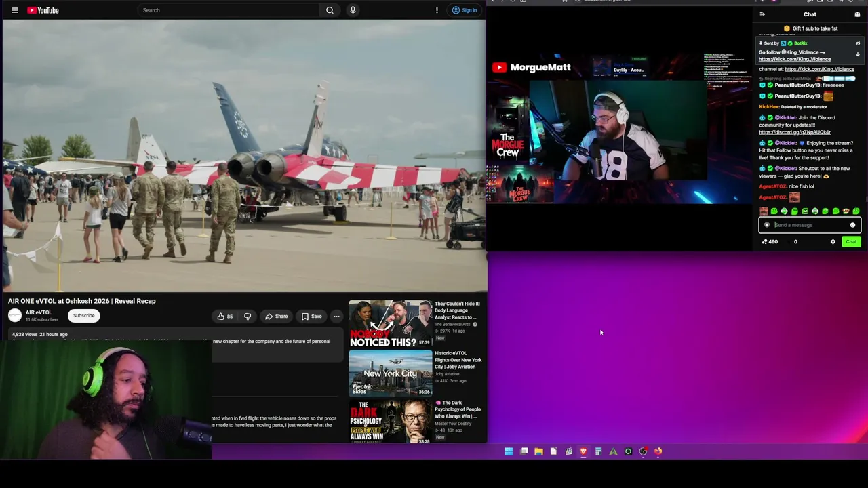Switch to Firefox on the taskbar
Screen dimensions: 868x488
658,451
